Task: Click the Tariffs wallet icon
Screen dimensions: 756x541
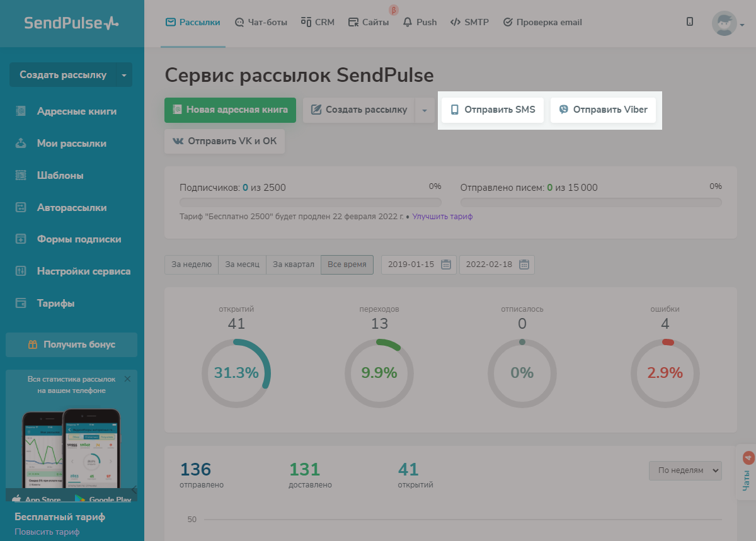Action: click(21, 304)
